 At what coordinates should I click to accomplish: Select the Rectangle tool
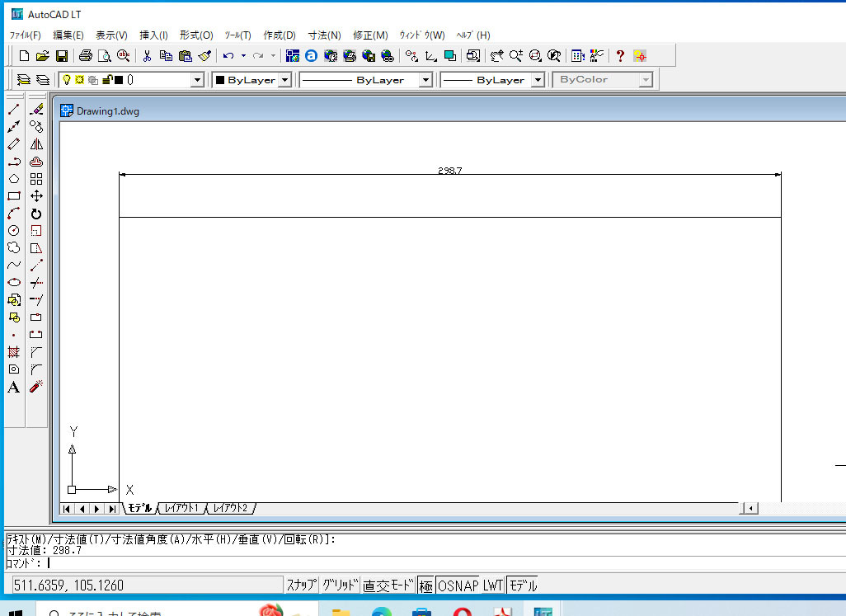tap(13, 196)
